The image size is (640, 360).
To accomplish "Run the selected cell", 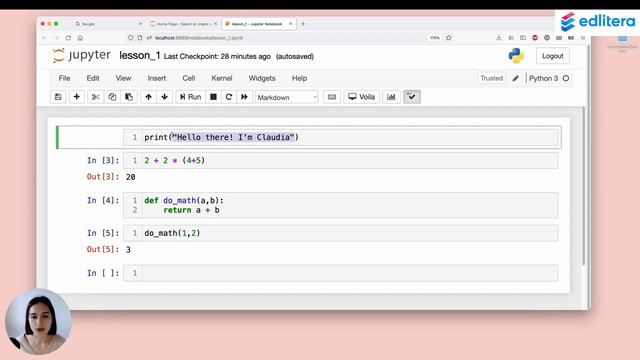I will pos(191,97).
